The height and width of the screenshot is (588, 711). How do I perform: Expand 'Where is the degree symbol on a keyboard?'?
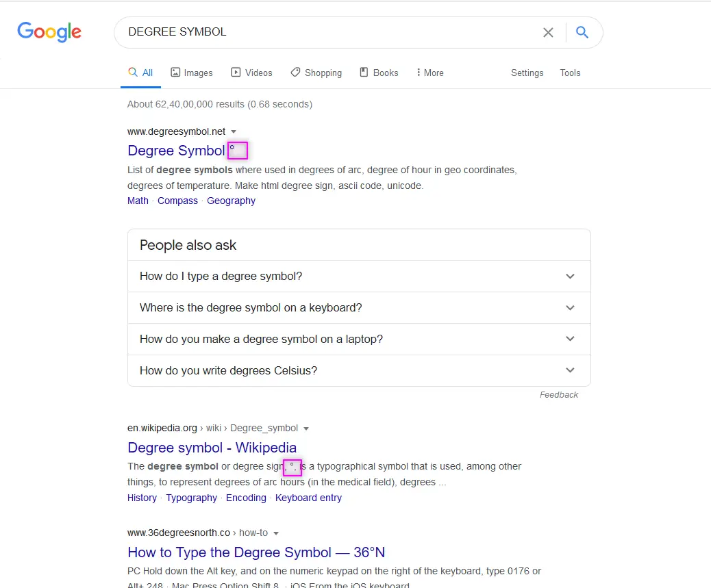pyautogui.click(x=359, y=307)
